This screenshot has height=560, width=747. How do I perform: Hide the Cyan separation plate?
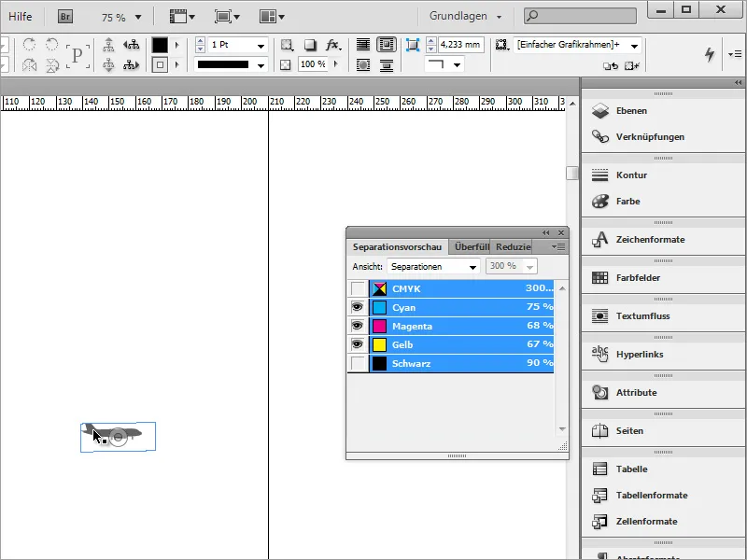[358, 307]
